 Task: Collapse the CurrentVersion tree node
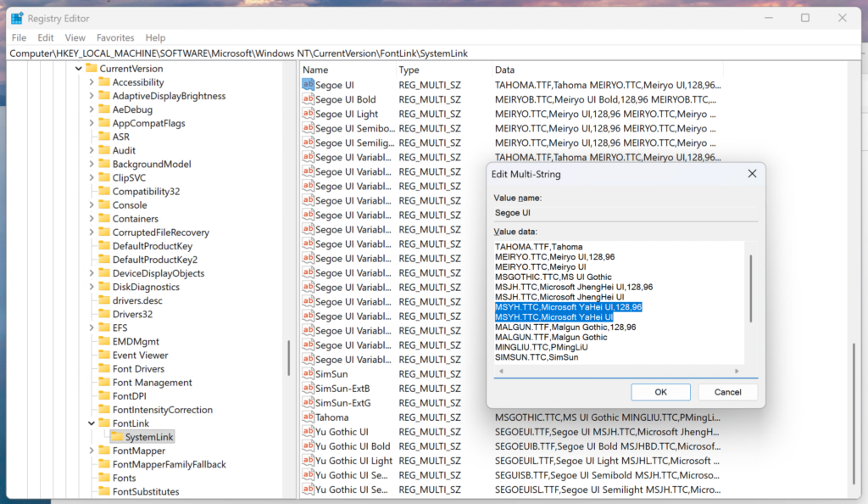tap(79, 69)
